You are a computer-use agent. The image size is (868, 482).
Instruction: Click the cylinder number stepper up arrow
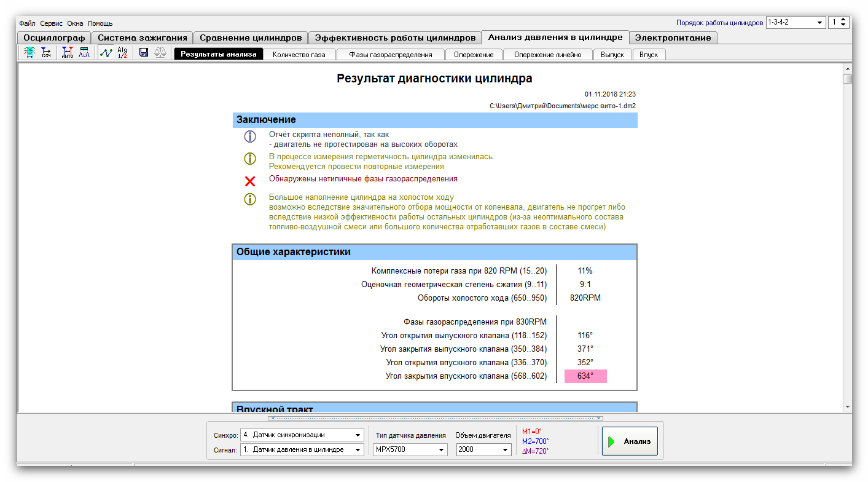[x=843, y=20]
